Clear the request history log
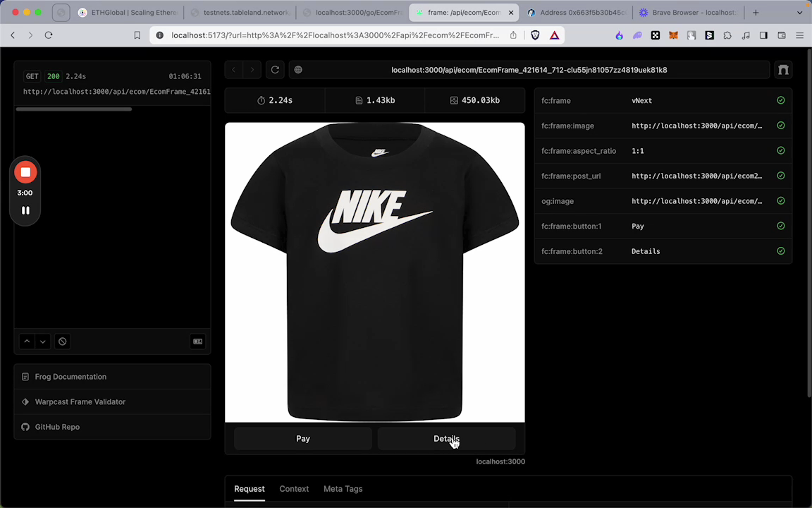Viewport: 812px width, 508px height. click(x=63, y=341)
